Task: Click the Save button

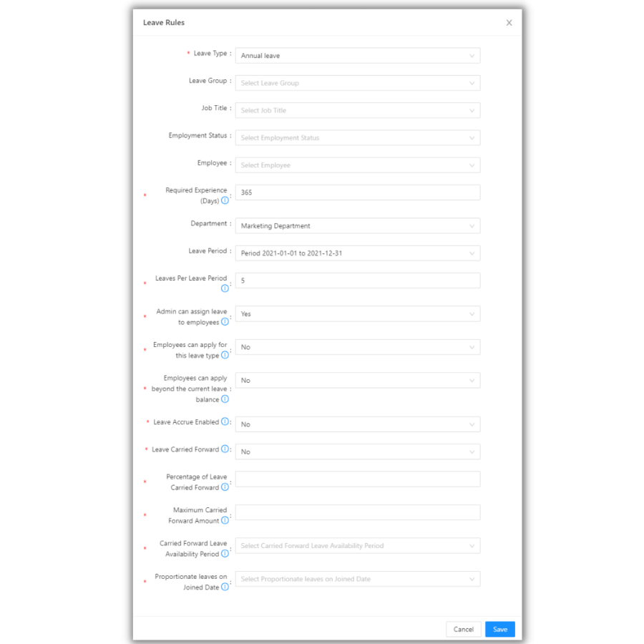Action: (499, 629)
